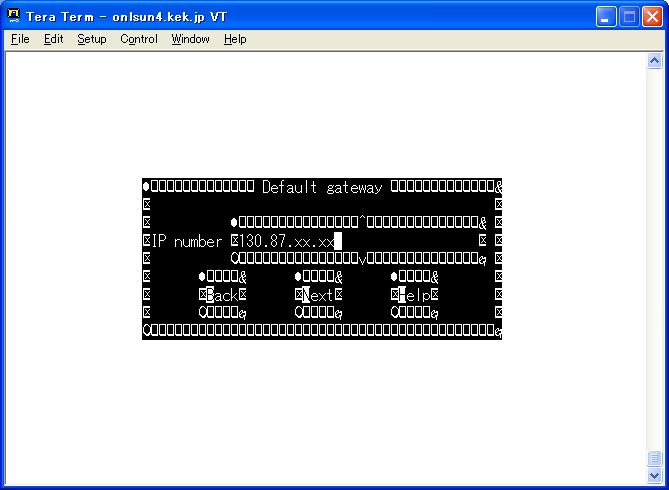The image size is (669, 490).
Task: Open the File menu
Action: coord(20,39)
